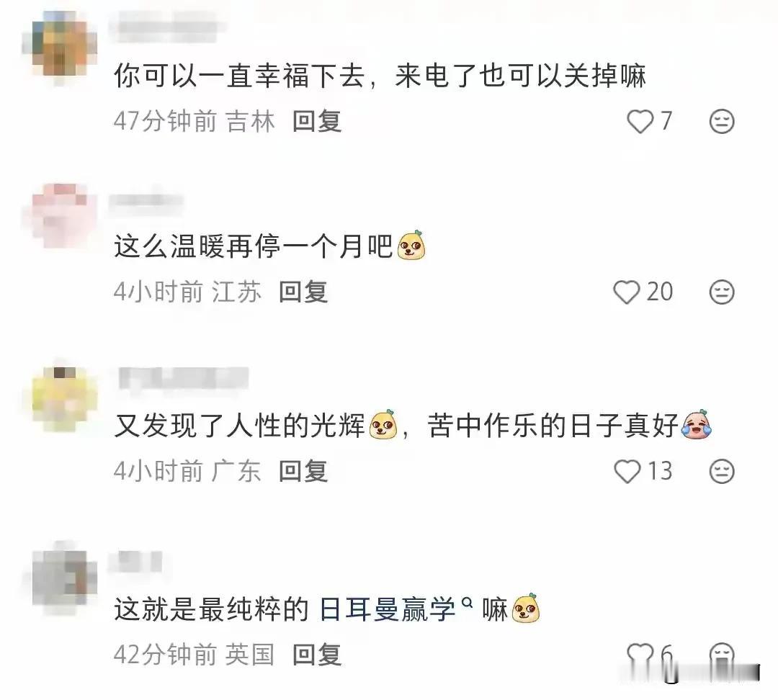Like the 广东 comment with 13 likes
This screenshot has width=778, height=700.
coord(627,471)
